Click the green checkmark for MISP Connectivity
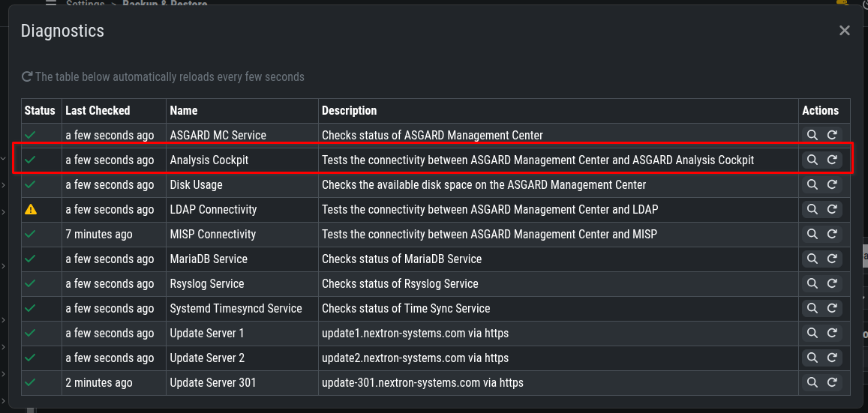The height and width of the screenshot is (413, 868). (31, 234)
